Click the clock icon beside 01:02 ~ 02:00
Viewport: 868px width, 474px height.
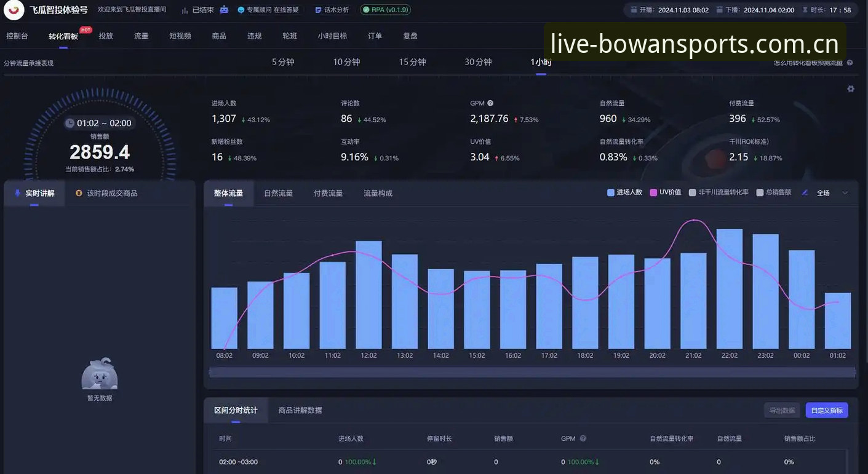pos(70,123)
